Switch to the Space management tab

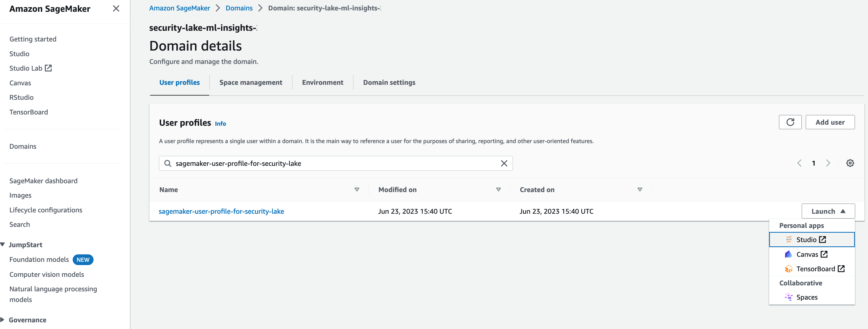(250, 82)
